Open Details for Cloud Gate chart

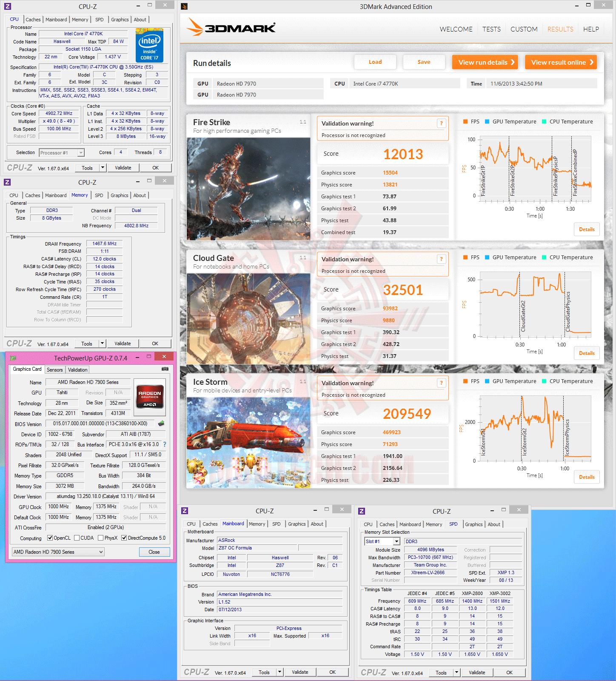click(x=587, y=353)
